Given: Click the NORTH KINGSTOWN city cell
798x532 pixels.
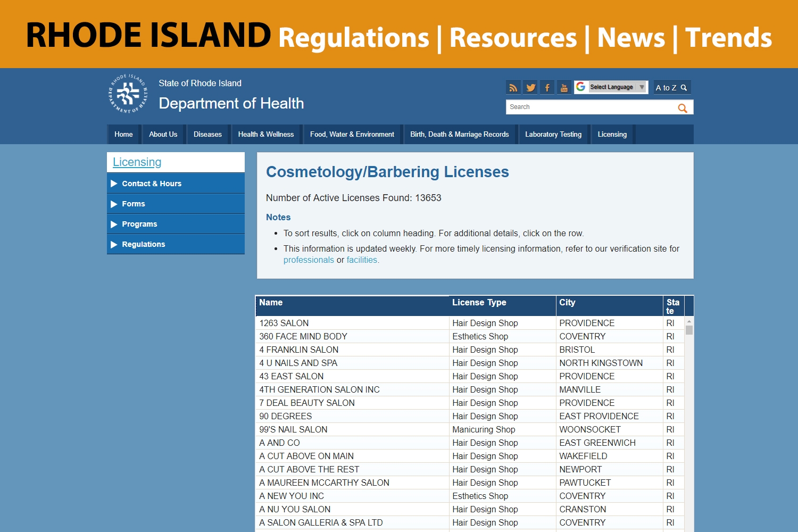Looking at the screenshot, I should [610, 363].
